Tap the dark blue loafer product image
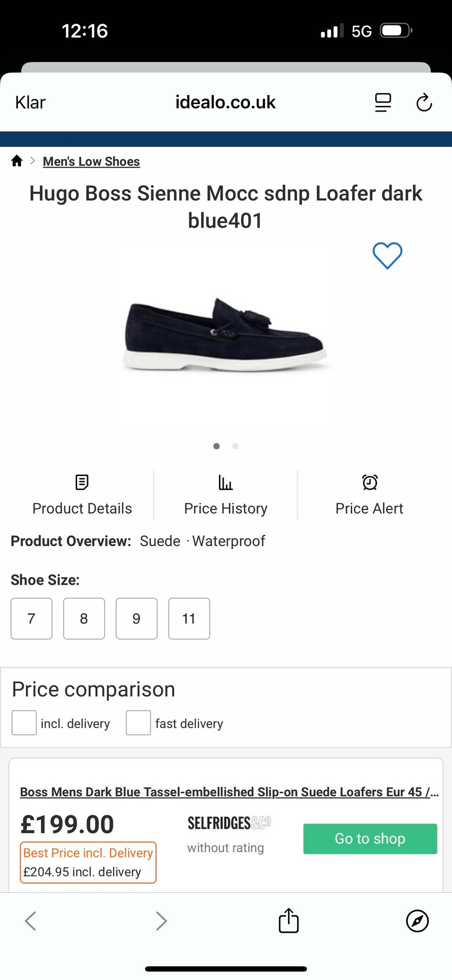The width and height of the screenshot is (452, 980). pos(225,334)
